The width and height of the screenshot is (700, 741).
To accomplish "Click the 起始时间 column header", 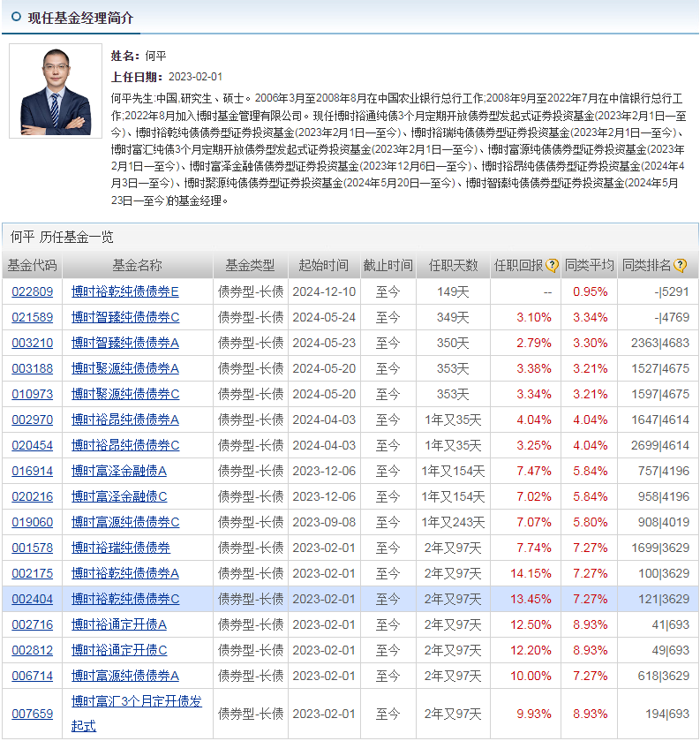I will pos(324,266).
